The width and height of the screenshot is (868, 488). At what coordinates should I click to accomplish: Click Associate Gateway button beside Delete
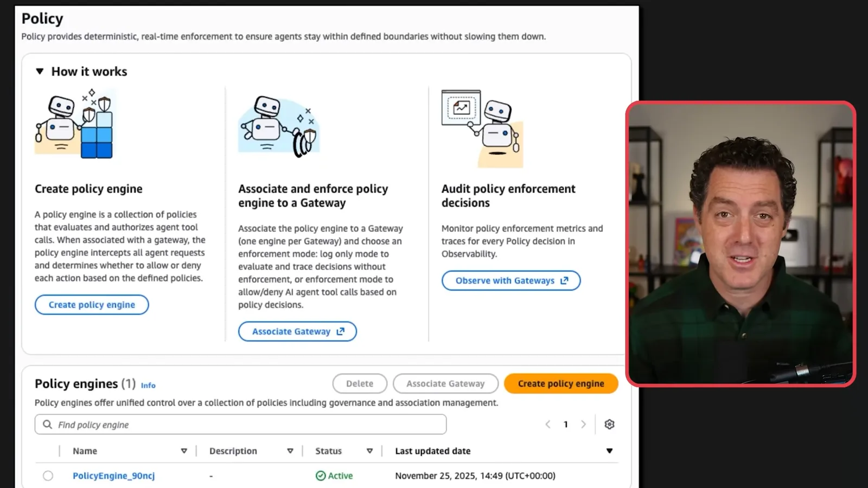(x=445, y=383)
